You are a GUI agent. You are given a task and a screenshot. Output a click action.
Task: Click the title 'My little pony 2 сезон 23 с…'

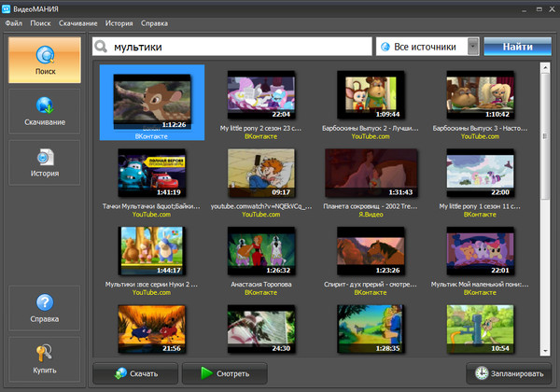[260, 128]
